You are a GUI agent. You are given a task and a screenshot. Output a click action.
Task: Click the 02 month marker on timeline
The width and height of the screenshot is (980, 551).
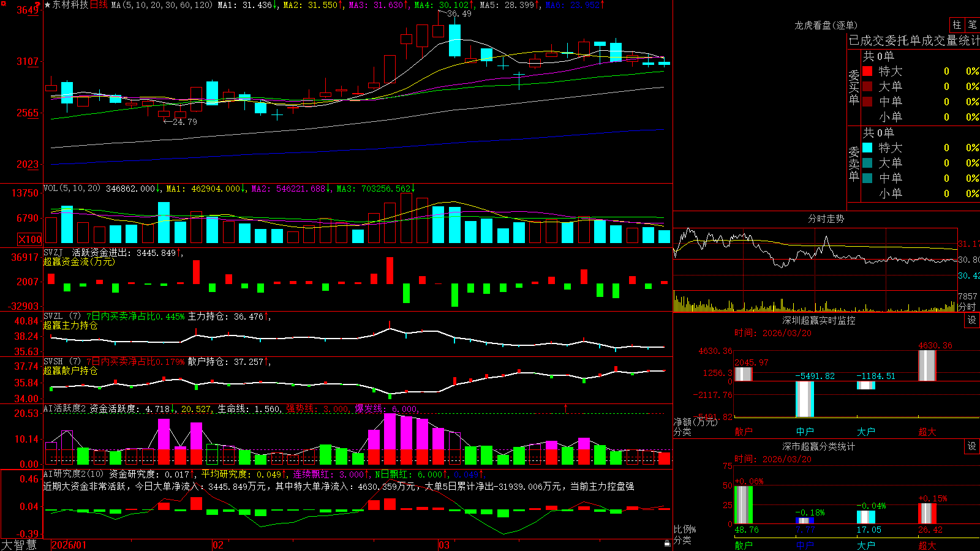[218, 545]
